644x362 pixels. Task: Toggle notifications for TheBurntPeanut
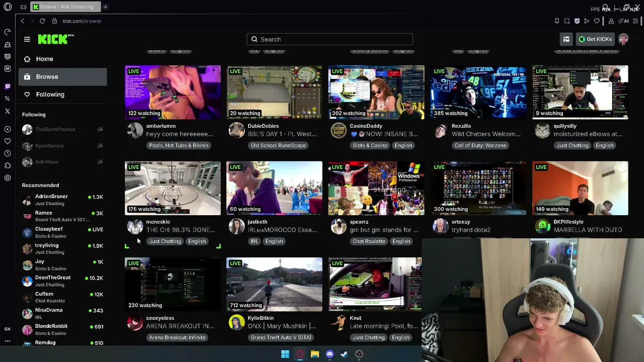click(100, 129)
